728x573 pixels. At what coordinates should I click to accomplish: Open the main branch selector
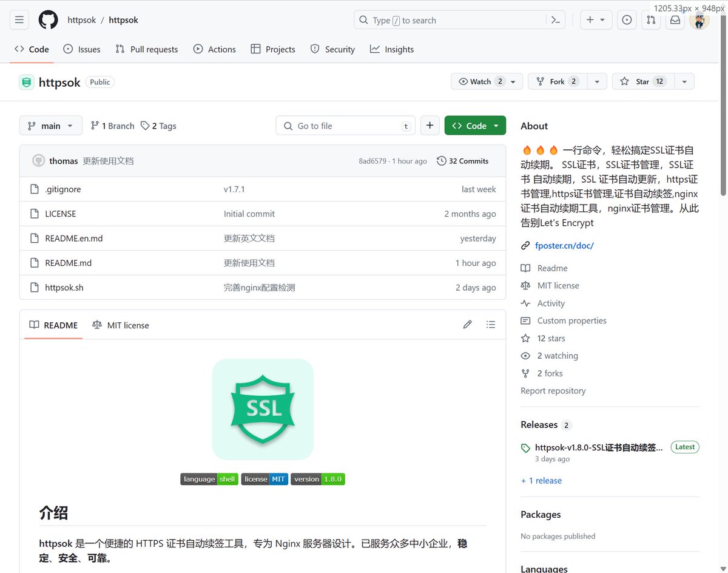pyautogui.click(x=51, y=126)
